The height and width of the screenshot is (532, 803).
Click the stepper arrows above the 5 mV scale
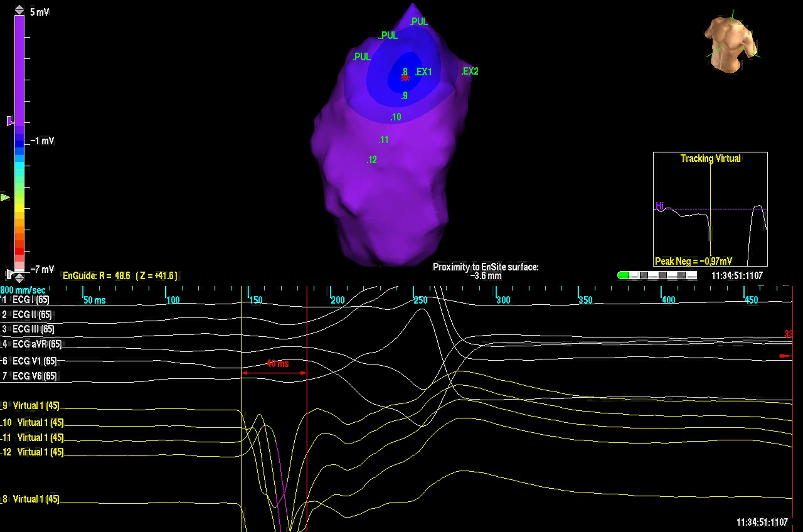point(20,10)
